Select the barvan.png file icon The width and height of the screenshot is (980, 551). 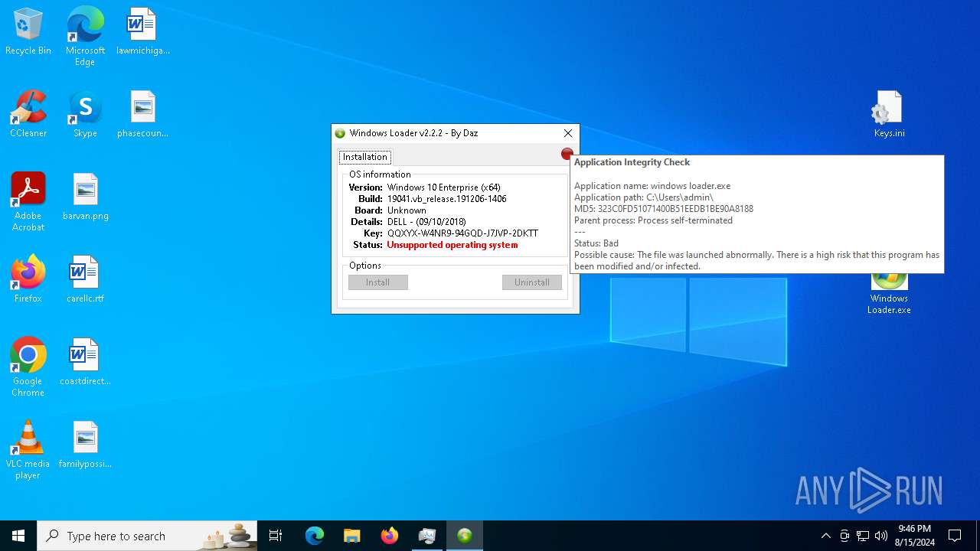click(85, 197)
